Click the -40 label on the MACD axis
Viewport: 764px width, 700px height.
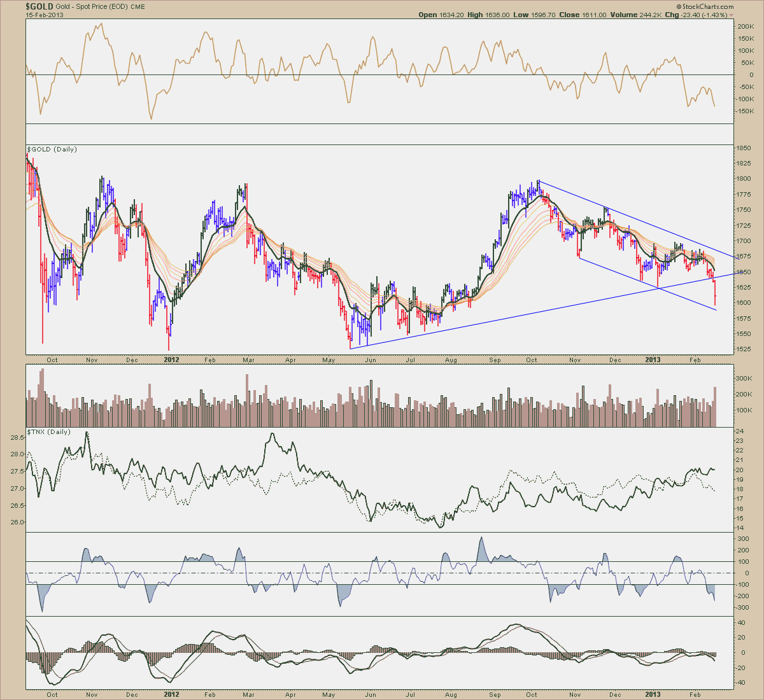(742, 683)
